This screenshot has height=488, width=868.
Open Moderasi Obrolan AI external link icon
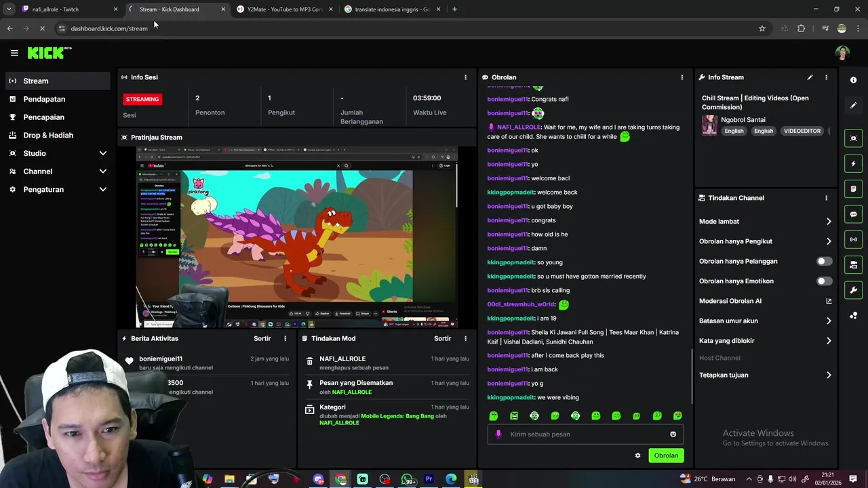click(829, 301)
